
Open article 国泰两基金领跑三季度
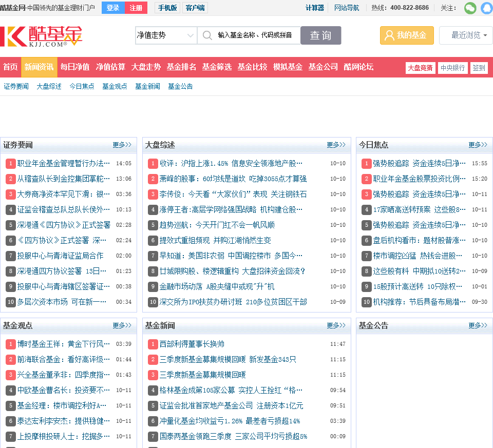click(x=233, y=436)
